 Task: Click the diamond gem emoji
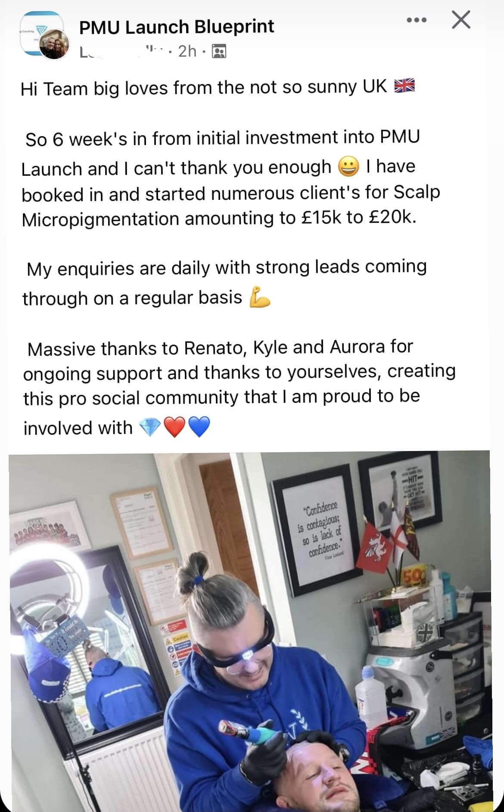point(149,427)
